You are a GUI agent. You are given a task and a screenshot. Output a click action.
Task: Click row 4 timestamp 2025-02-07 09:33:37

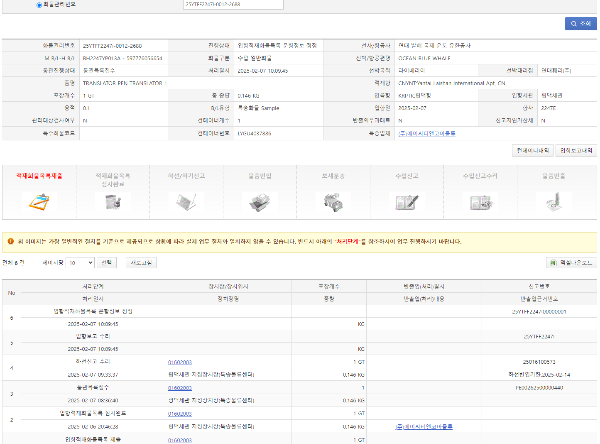pos(93,375)
